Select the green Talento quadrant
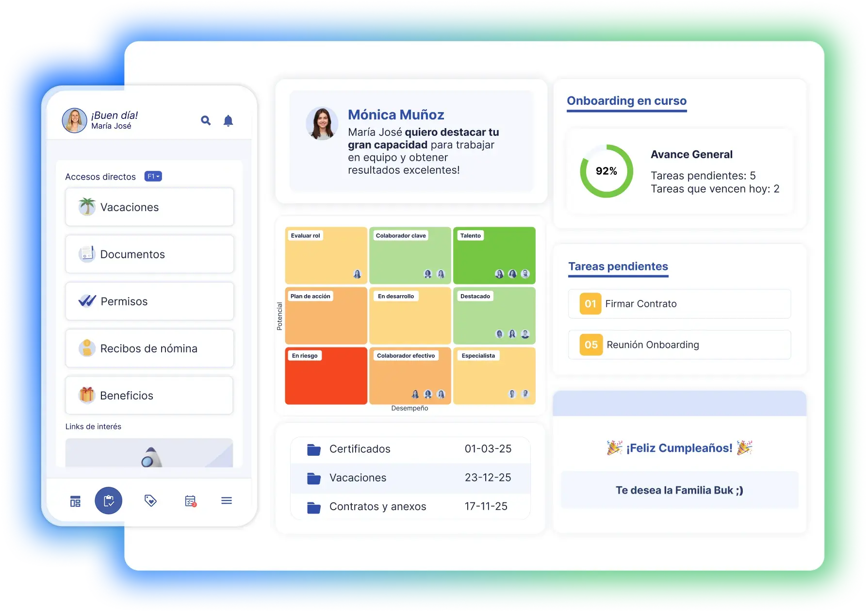868x613 pixels. (494, 255)
